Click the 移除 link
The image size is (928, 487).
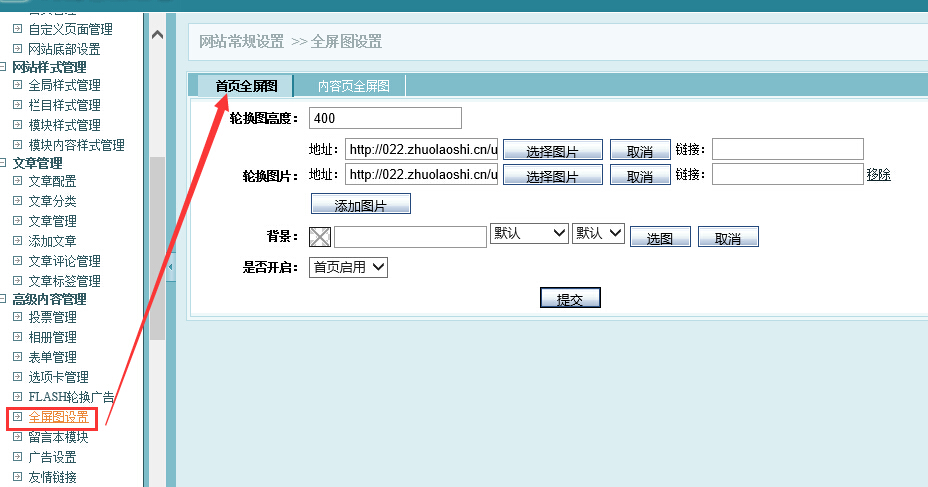(878, 175)
